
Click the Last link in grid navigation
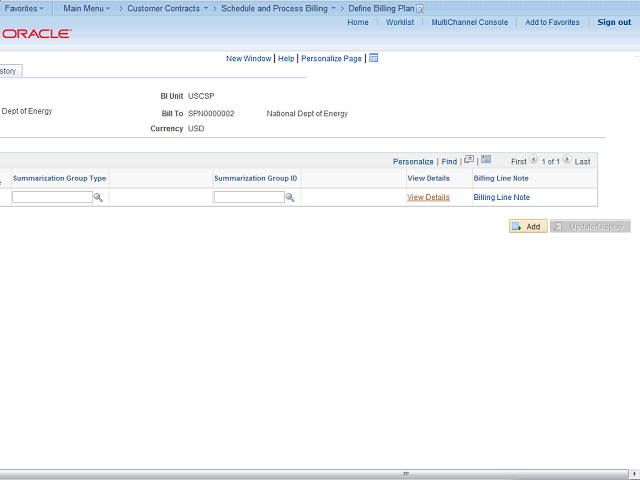click(x=582, y=162)
